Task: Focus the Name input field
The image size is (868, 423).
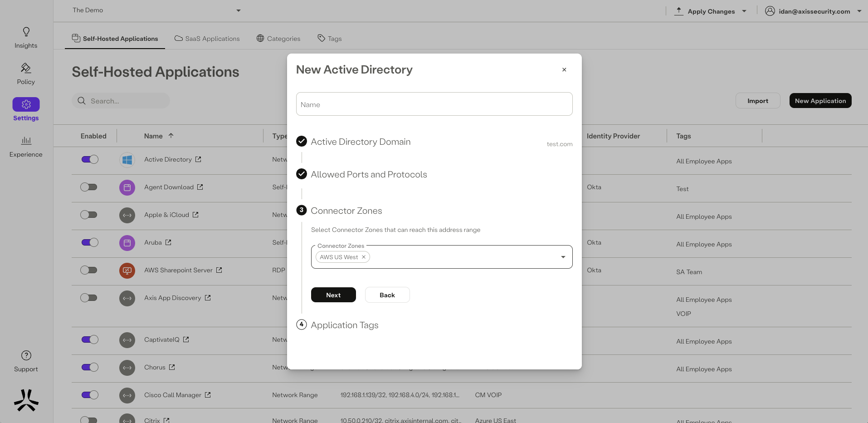Action: click(x=434, y=104)
